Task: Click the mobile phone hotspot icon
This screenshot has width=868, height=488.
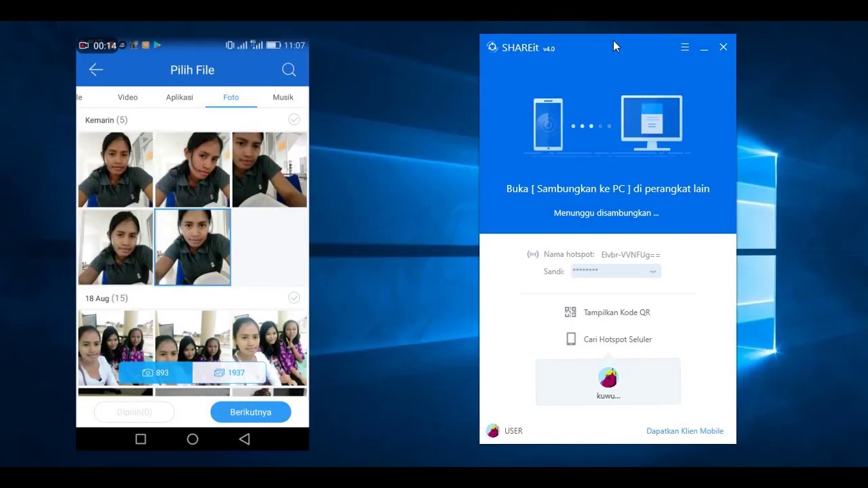Action: click(x=571, y=339)
